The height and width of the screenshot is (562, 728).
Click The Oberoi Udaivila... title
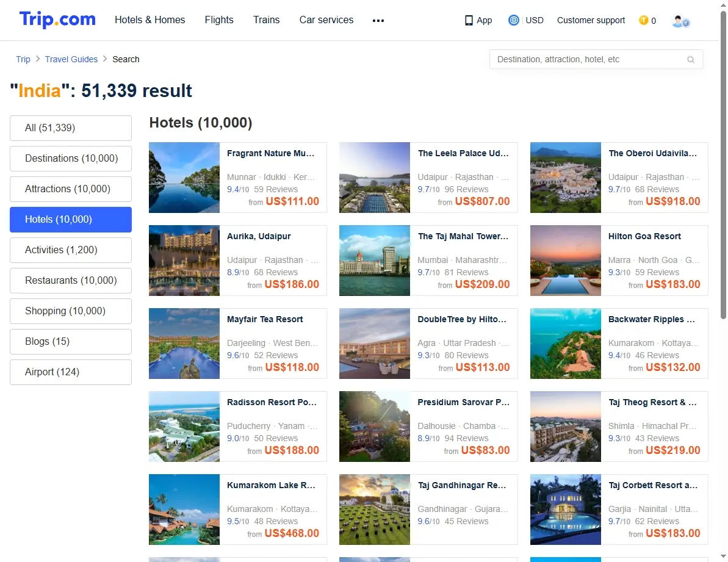[653, 153]
